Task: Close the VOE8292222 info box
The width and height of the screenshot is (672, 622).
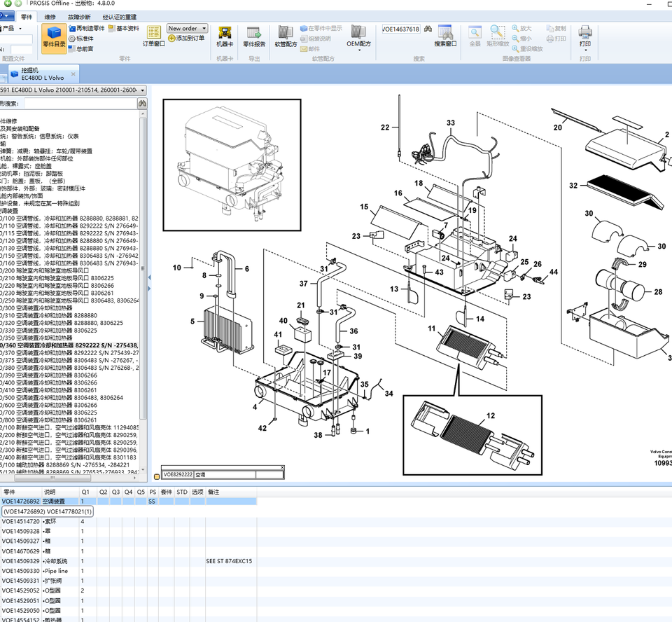Action: click(x=282, y=467)
